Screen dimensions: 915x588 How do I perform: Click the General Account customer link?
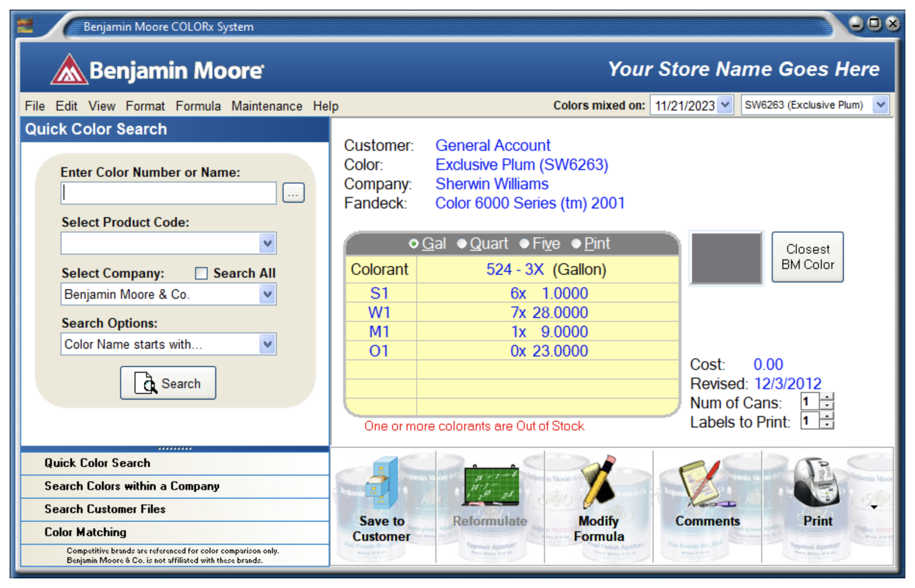[x=493, y=145]
